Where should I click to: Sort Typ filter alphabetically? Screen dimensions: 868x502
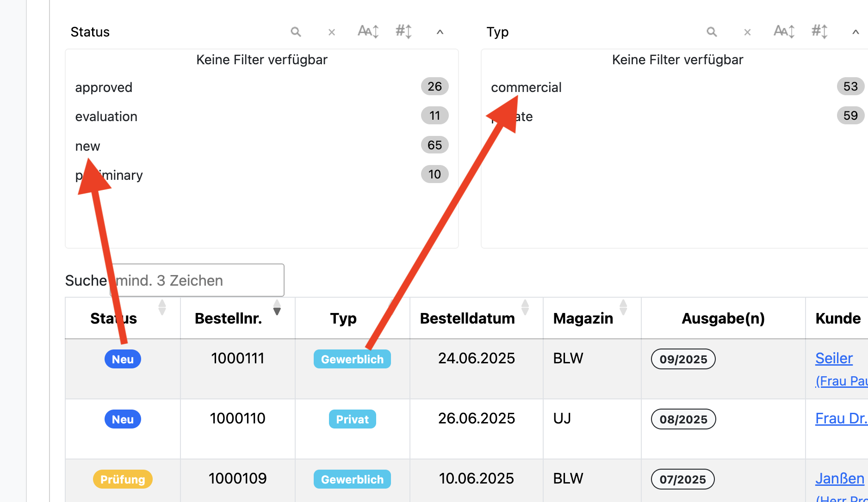(784, 31)
